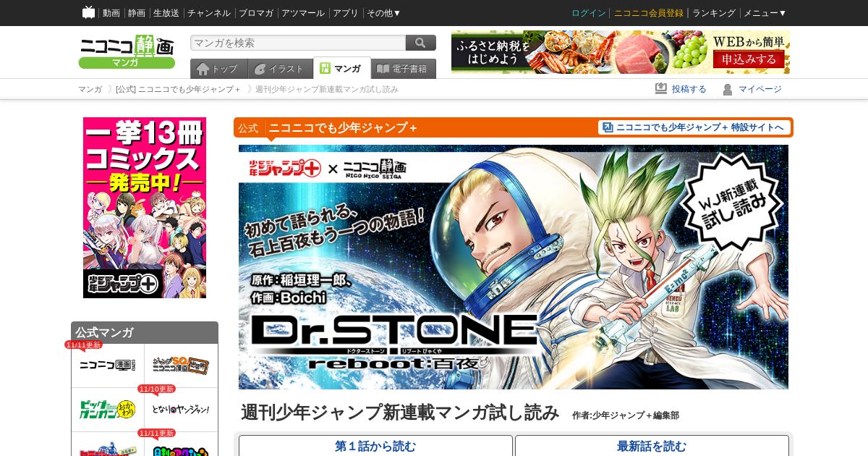Image resolution: width=868 pixels, height=456 pixels.
Task: Go to 生放送 in the top bar
Action: [x=166, y=13]
